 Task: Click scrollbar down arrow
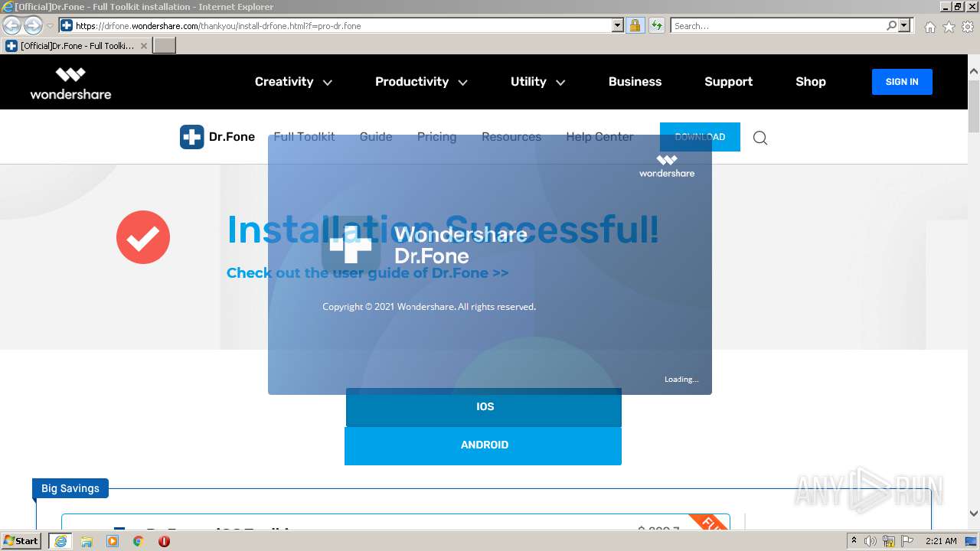pos(973,514)
